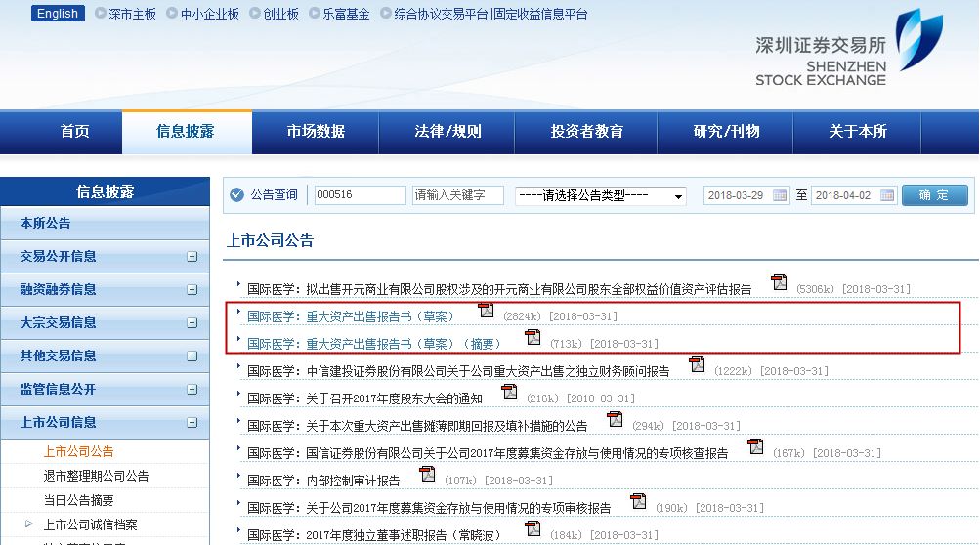Click the 请输入关键字 keyword field
Image resolution: width=980 pixels, height=545 pixels.
[457, 195]
